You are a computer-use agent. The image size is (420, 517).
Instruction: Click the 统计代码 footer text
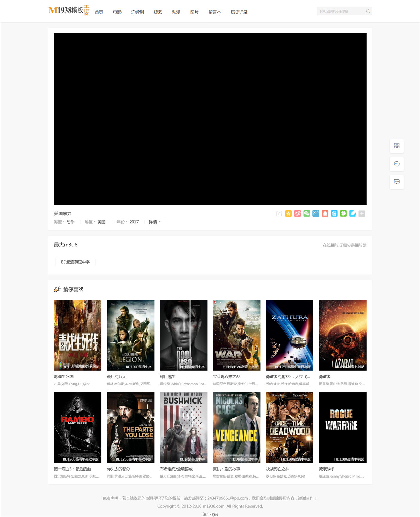tap(210, 514)
